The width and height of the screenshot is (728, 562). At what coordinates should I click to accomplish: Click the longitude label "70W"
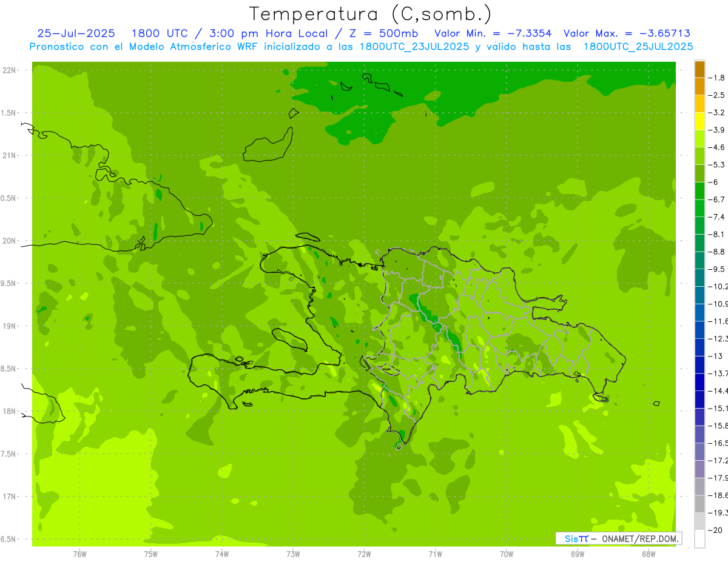pos(507,554)
